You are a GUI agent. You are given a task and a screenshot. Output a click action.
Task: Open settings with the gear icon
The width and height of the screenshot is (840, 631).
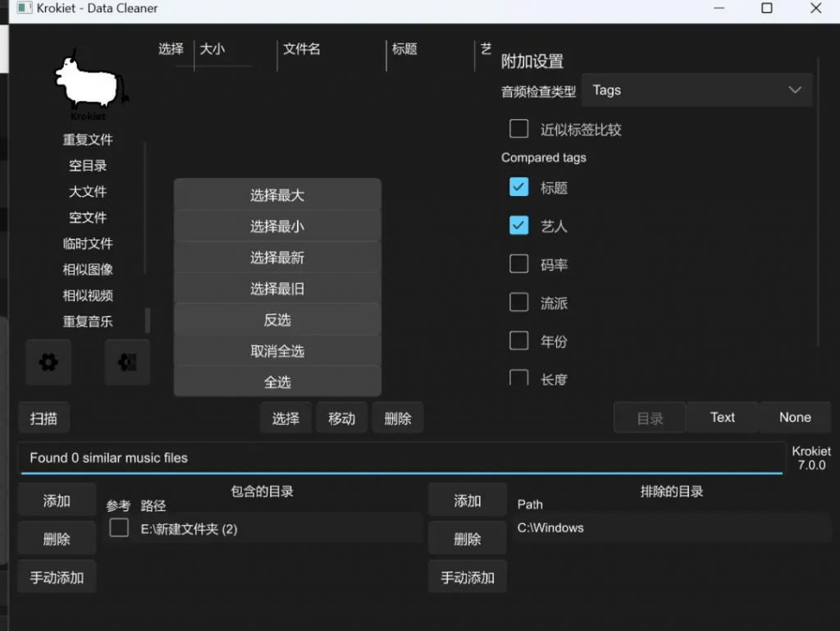point(48,362)
